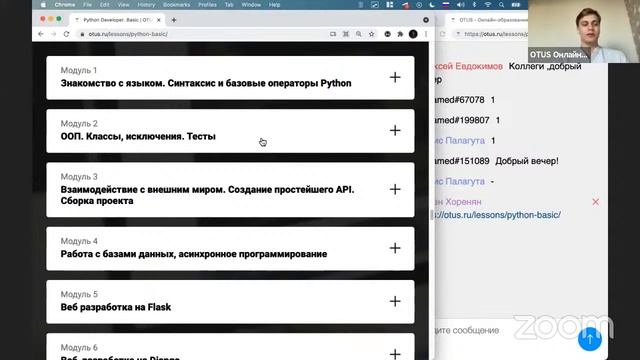Click the tab search circle icon in the tab strip
This screenshot has width=640, height=360.
click(426, 20)
